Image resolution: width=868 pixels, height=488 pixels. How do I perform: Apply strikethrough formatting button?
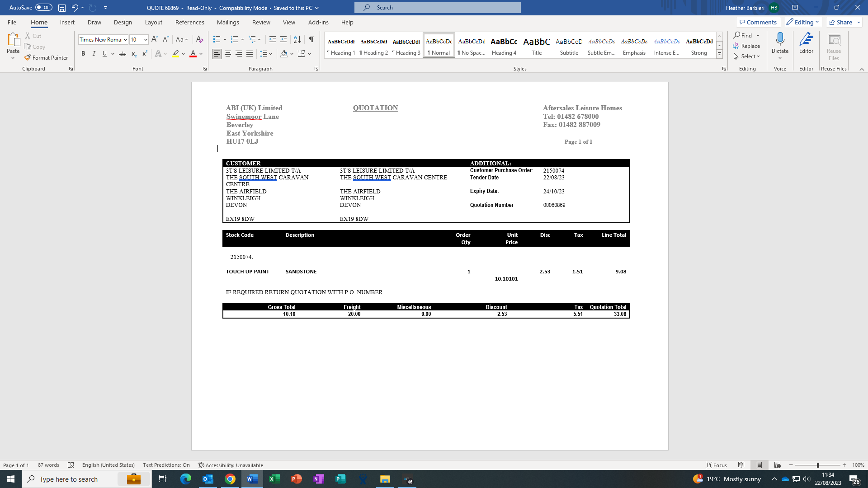(x=122, y=54)
